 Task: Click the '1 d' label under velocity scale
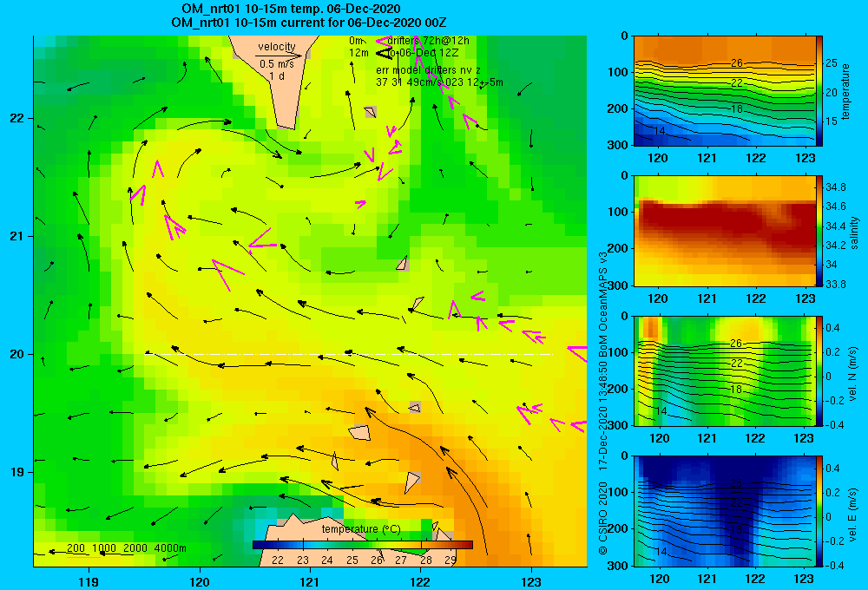pyautogui.click(x=277, y=75)
